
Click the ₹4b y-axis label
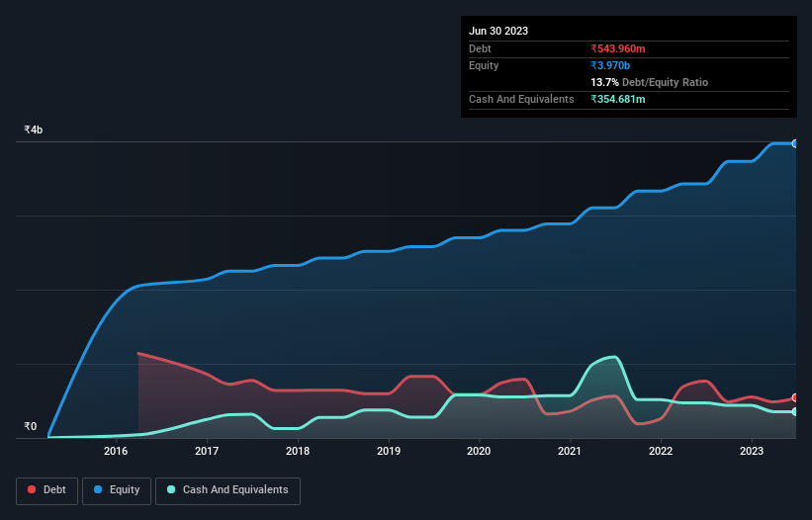coord(34,130)
